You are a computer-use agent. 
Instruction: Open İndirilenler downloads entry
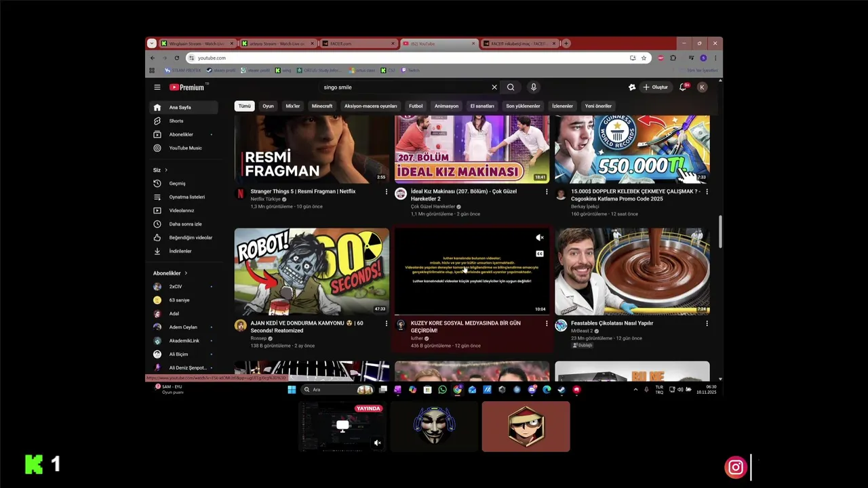point(184,251)
